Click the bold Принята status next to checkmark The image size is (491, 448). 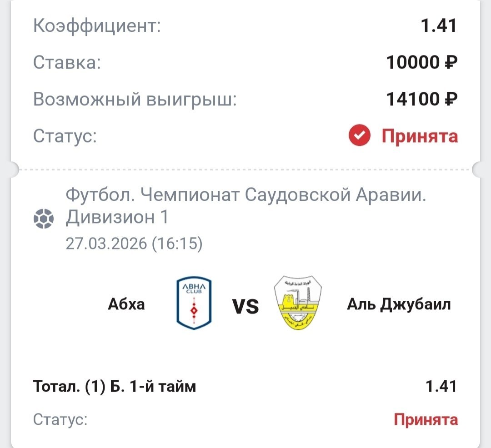(x=419, y=135)
